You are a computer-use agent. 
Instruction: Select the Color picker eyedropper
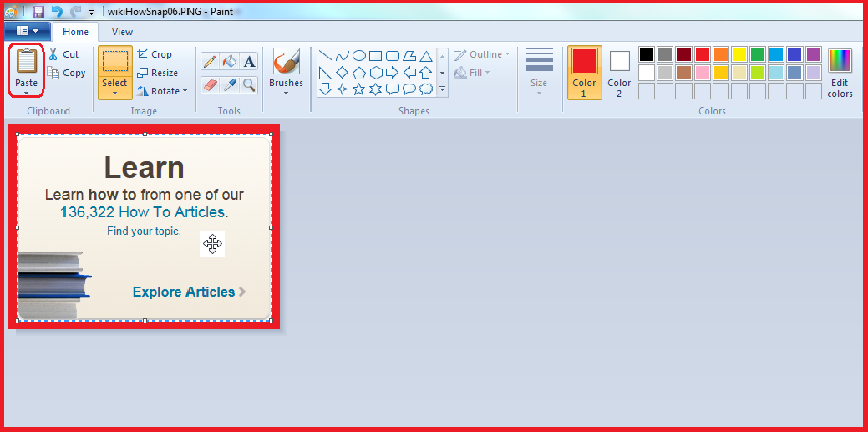(229, 84)
